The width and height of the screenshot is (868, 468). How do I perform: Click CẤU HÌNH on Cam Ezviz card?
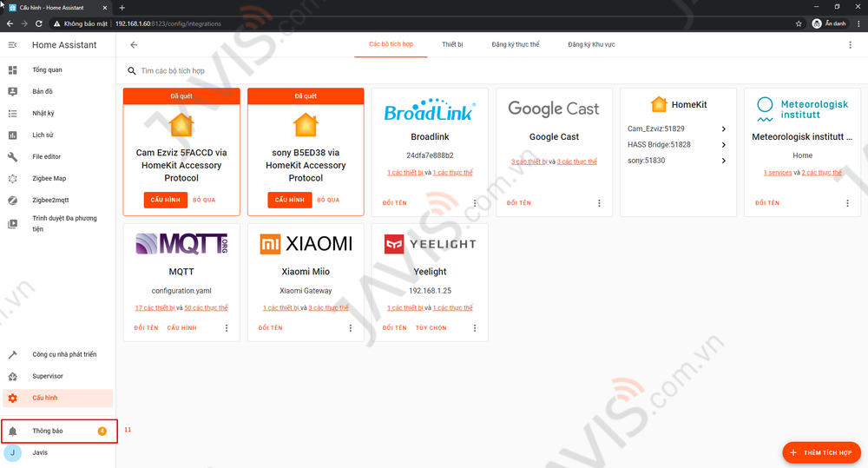165,200
